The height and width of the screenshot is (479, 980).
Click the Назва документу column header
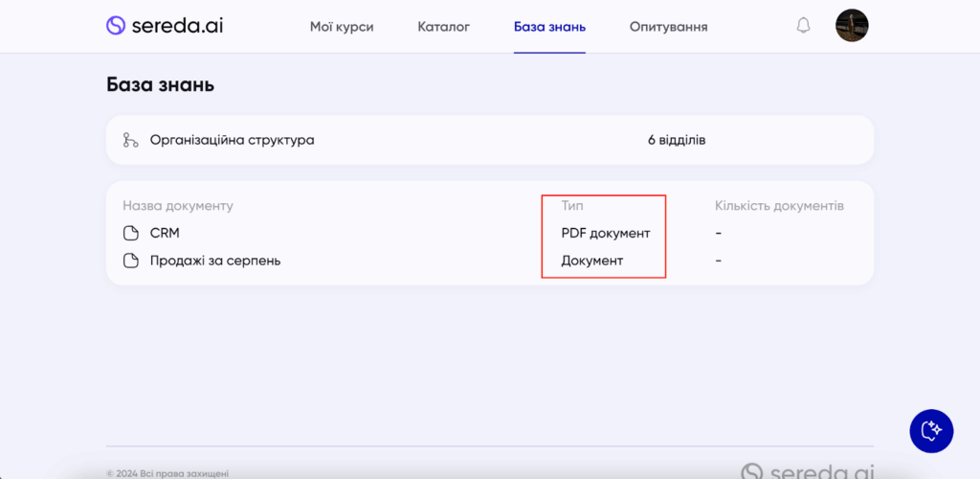pyautogui.click(x=178, y=206)
